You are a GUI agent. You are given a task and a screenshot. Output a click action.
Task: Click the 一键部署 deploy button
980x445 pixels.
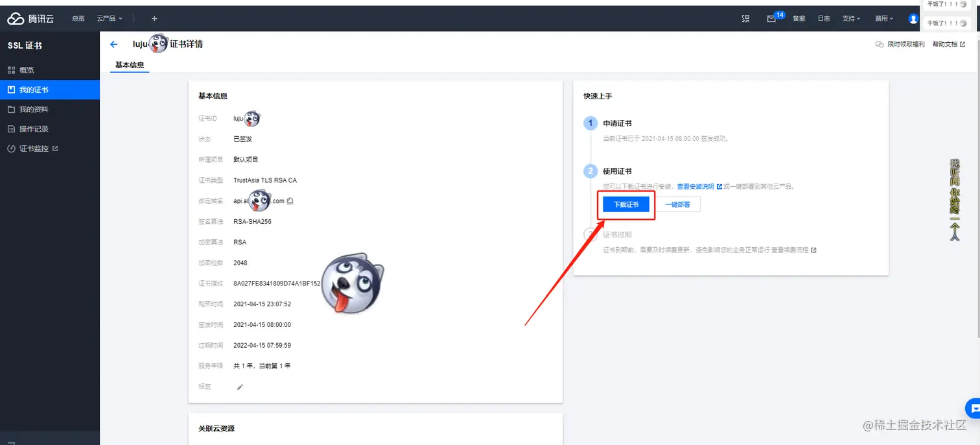pos(677,204)
